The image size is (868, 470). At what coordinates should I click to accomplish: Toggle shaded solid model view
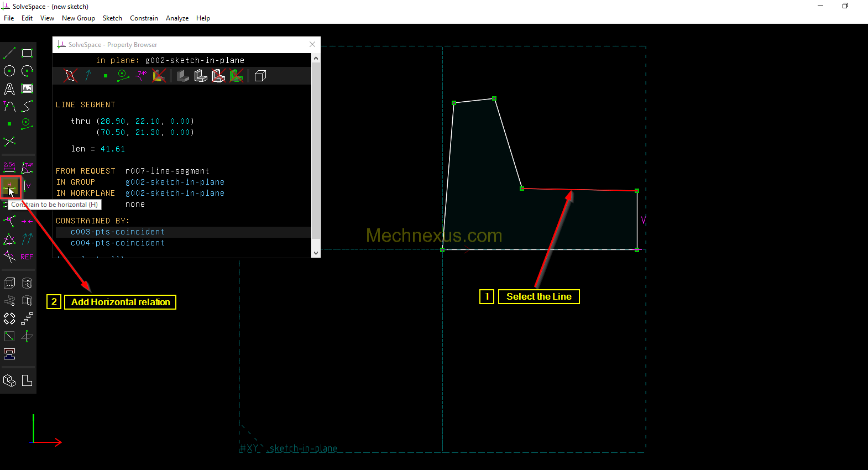pos(183,76)
